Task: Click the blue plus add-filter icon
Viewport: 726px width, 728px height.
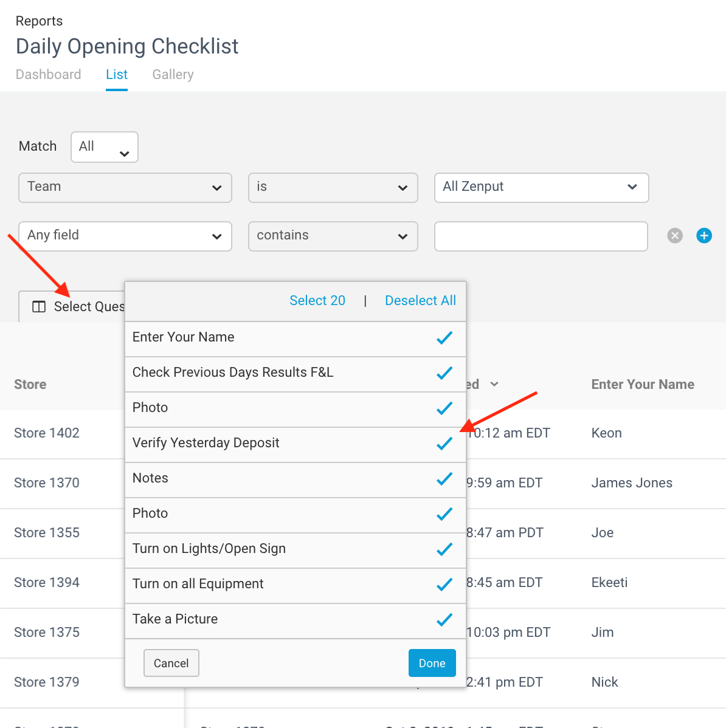Action: point(704,236)
